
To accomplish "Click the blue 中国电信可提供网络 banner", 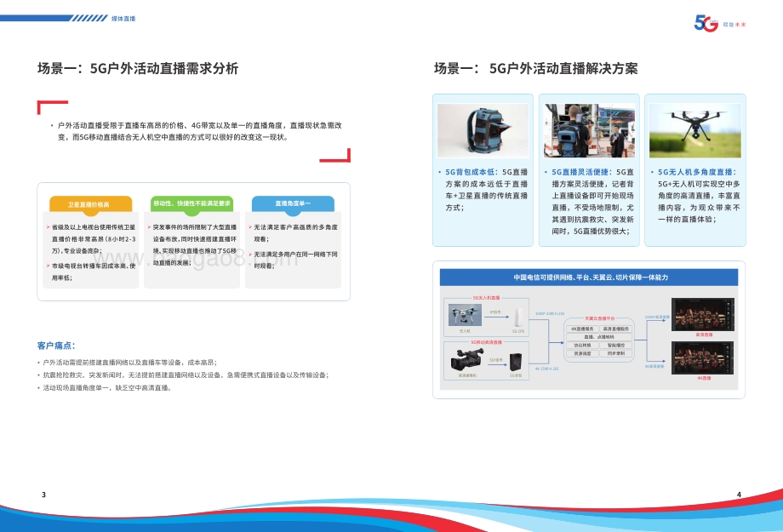I will pos(589,277).
